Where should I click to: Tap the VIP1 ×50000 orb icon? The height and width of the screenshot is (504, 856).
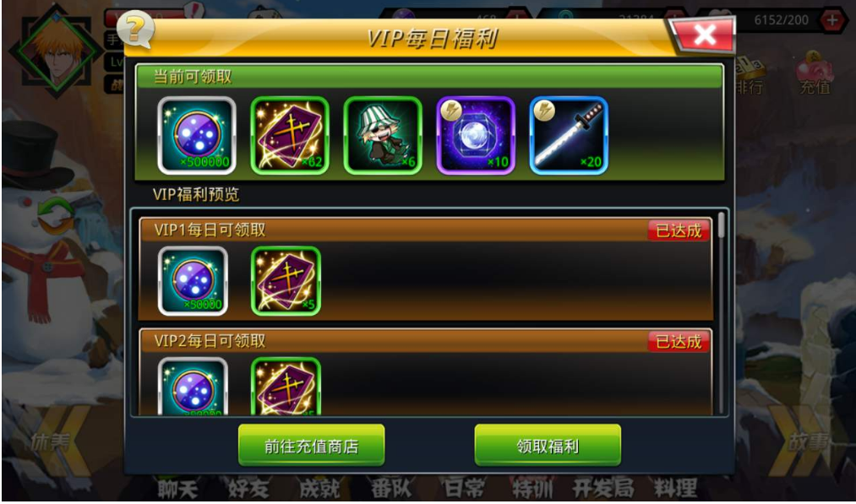tap(193, 281)
